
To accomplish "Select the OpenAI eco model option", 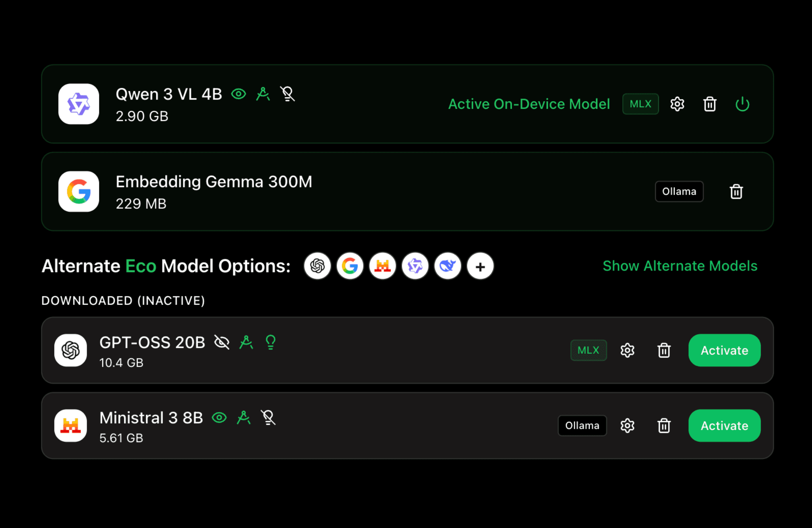I will tap(317, 266).
